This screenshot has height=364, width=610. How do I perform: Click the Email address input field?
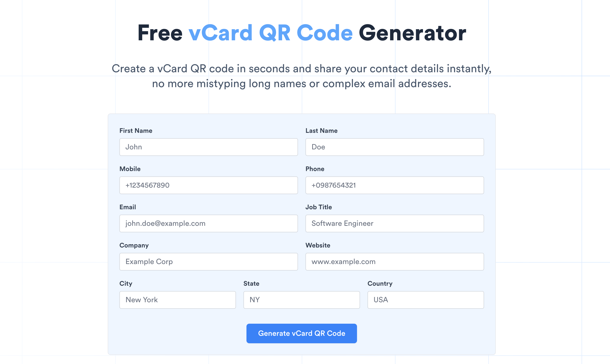208,223
